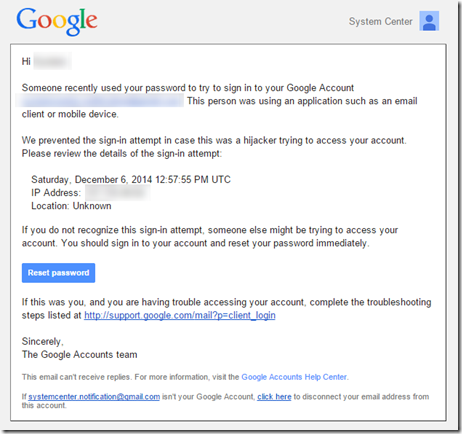
Task: Open the Google Accounts Help Center link
Action: tap(294, 377)
